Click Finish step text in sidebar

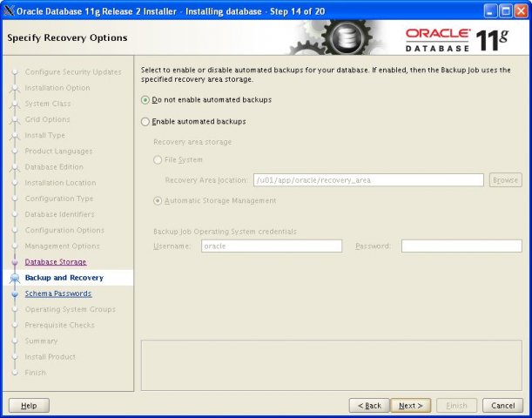pyautogui.click(x=36, y=373)
